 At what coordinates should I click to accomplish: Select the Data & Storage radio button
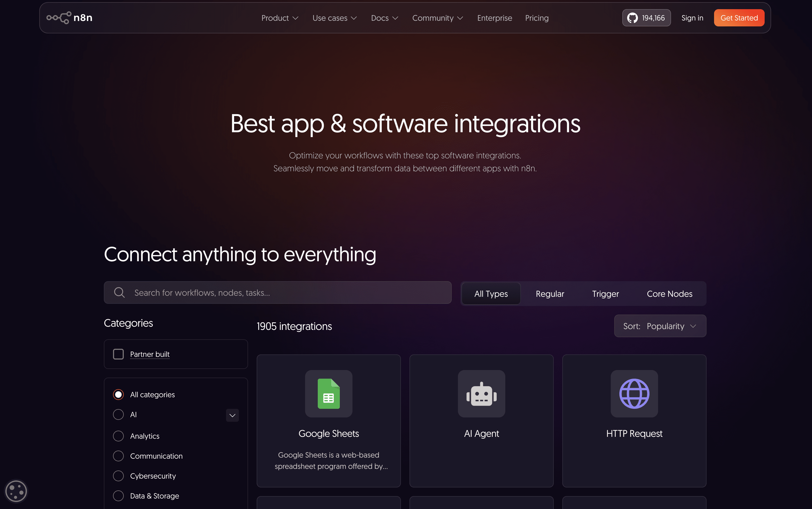click(118, 496)
